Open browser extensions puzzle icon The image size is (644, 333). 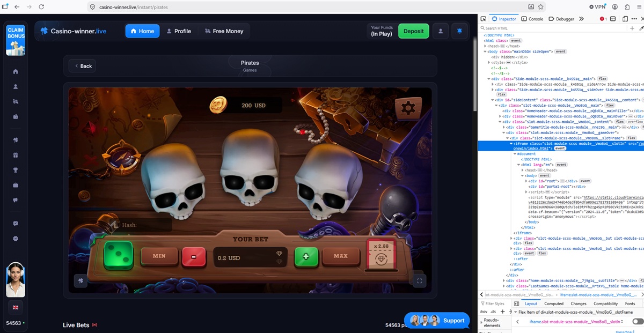627,7
